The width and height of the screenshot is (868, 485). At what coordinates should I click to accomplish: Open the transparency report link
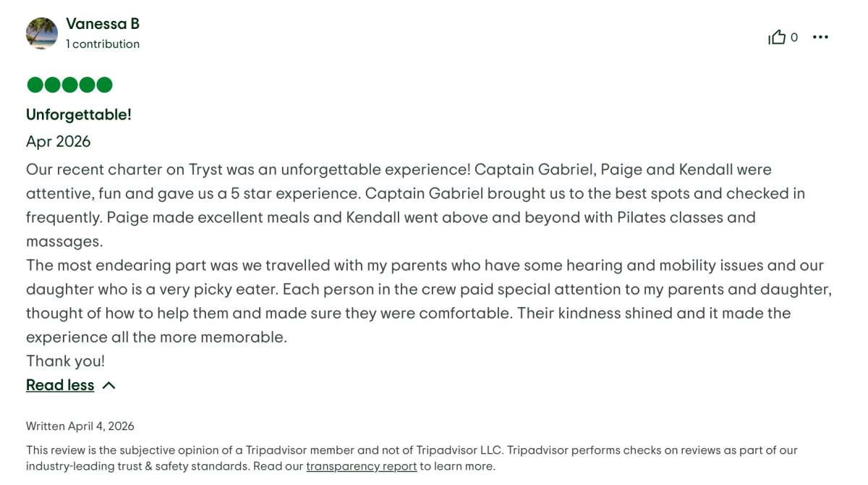click(x=361, y=466)
